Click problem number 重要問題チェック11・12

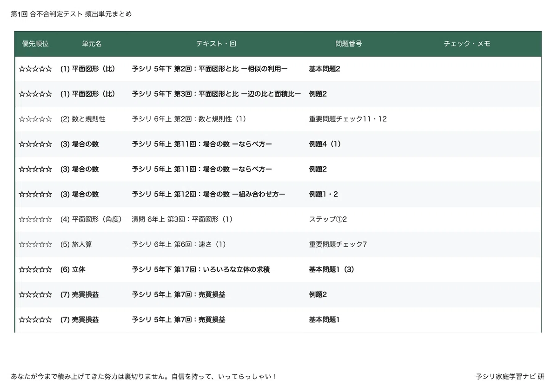[x=348, y=119]
